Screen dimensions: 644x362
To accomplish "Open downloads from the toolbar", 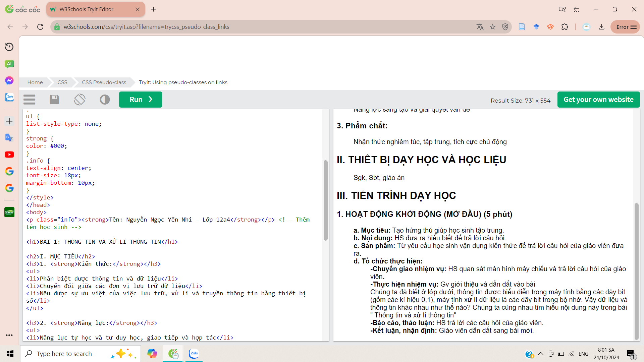I will [x=602, y=27].
